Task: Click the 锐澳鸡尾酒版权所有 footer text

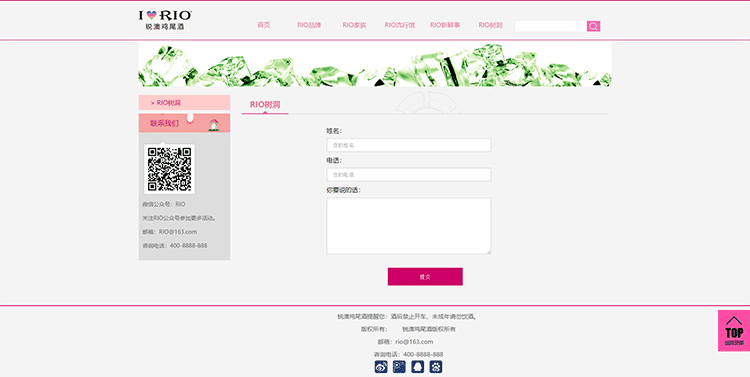Action: (x=429, y=329)
